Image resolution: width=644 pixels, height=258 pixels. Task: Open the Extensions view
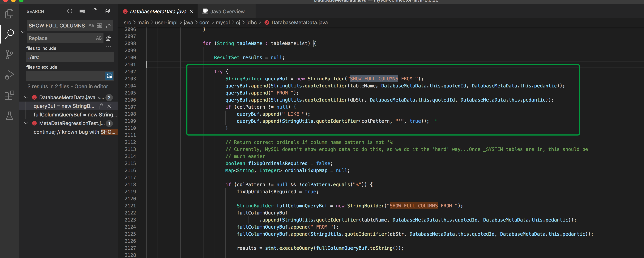pos(9,95)
